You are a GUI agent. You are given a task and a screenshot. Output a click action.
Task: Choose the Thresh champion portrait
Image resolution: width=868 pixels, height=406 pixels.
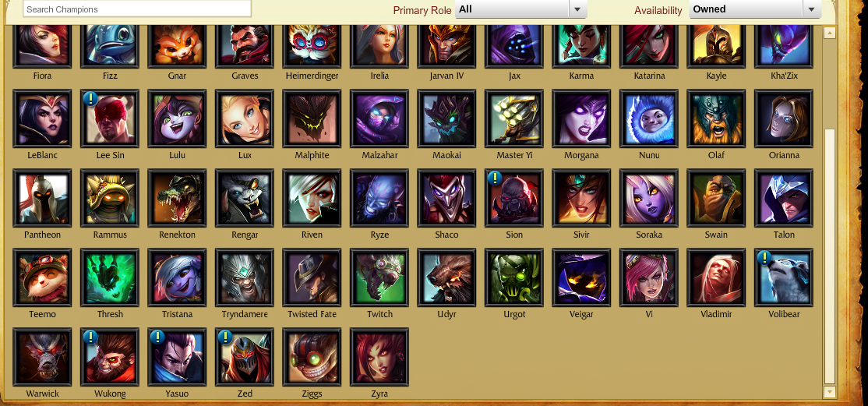pyautogui.click(x=110, y=277)
